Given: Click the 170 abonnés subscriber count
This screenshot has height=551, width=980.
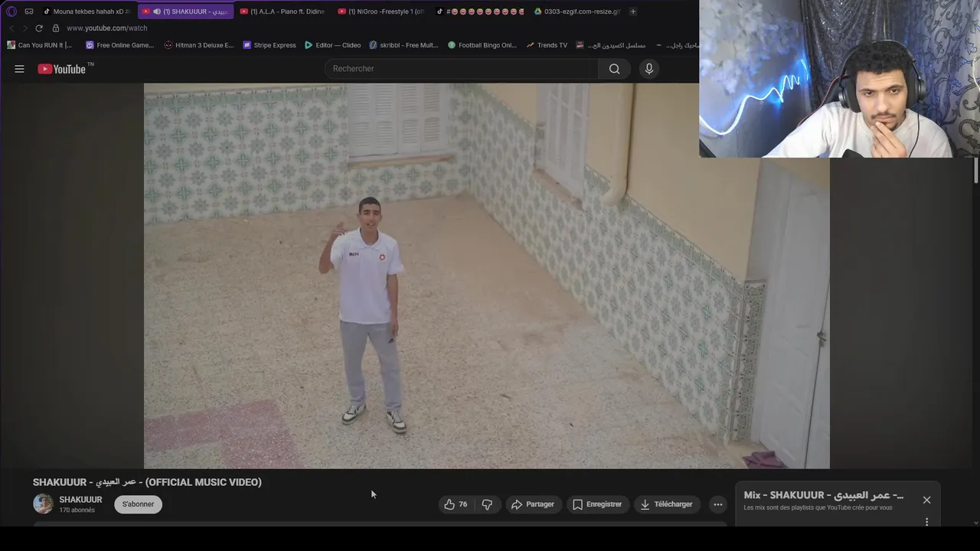Looking at the screenshot, I should (x=77, y=510).
